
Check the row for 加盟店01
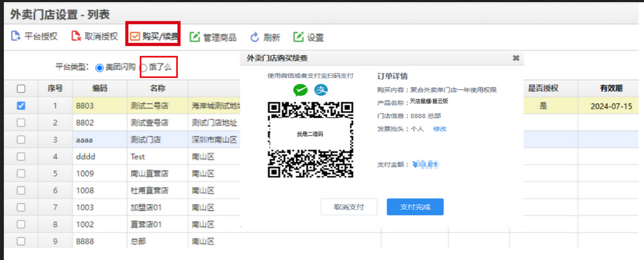pyautogui.click(x=21, y=207)
